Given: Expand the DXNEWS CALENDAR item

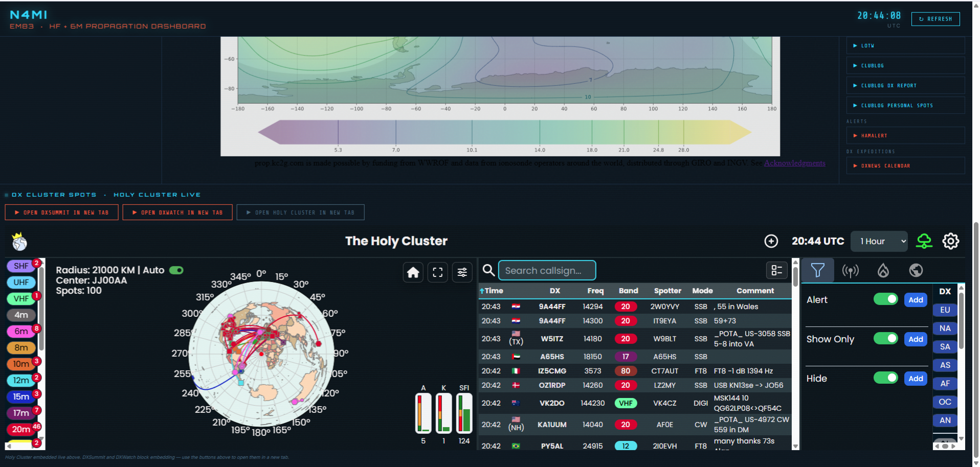Looking at the screenshot, I should pos(905,166).
